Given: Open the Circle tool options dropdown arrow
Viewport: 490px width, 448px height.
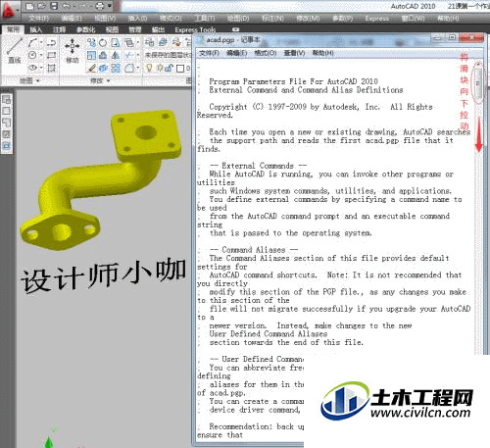Looking at the screenshot, I should 41,55.
